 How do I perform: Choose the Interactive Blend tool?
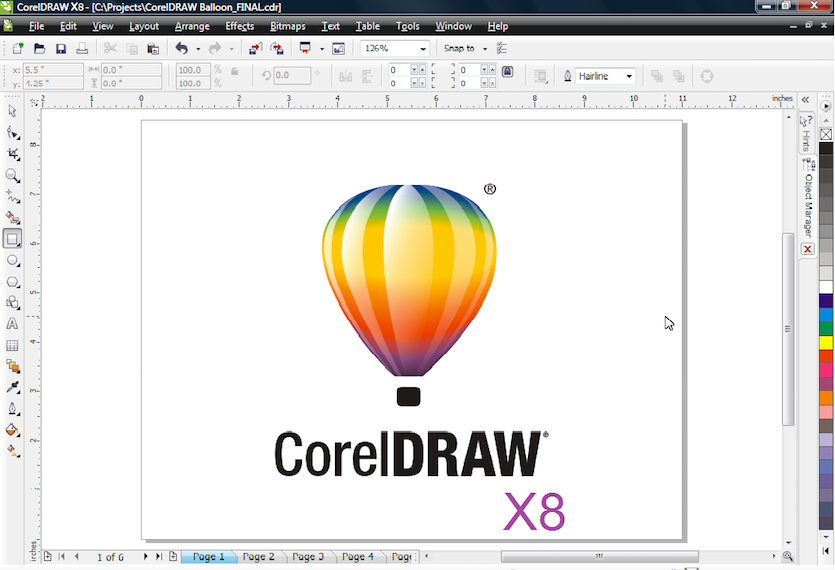coord(12,366)
